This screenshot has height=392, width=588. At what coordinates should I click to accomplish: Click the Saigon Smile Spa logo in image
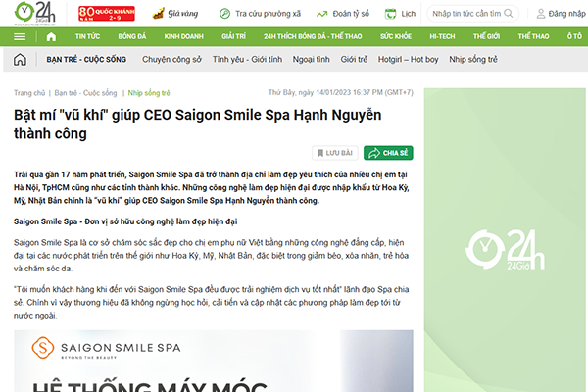click(x=106, y=348)
